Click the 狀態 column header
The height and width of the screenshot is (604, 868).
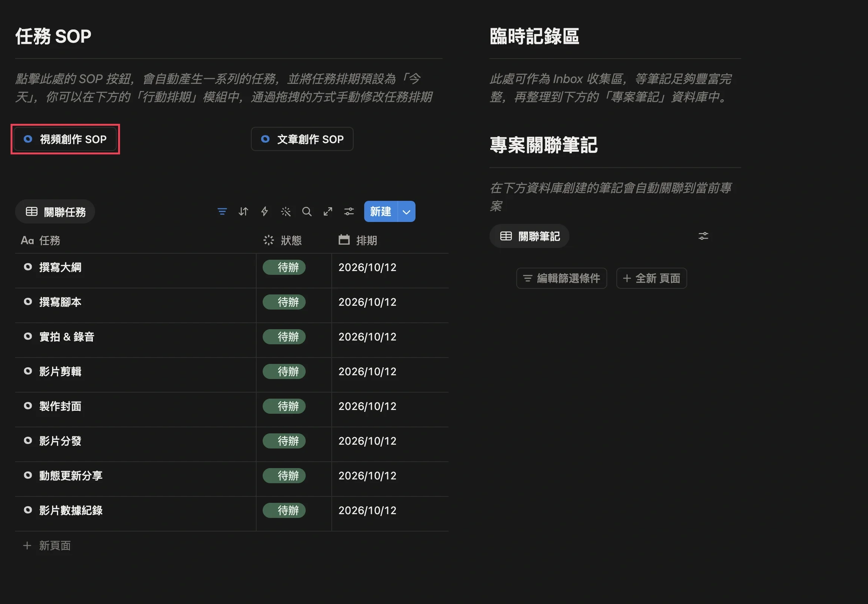[x=282, y=240]
